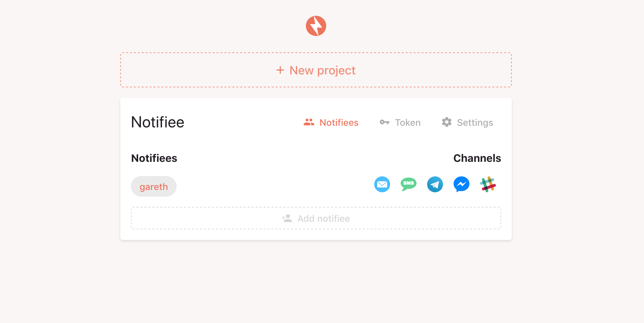Viewport: 644px width, 323px height.
Task: Click the New project button
Action: pos(316,70)
